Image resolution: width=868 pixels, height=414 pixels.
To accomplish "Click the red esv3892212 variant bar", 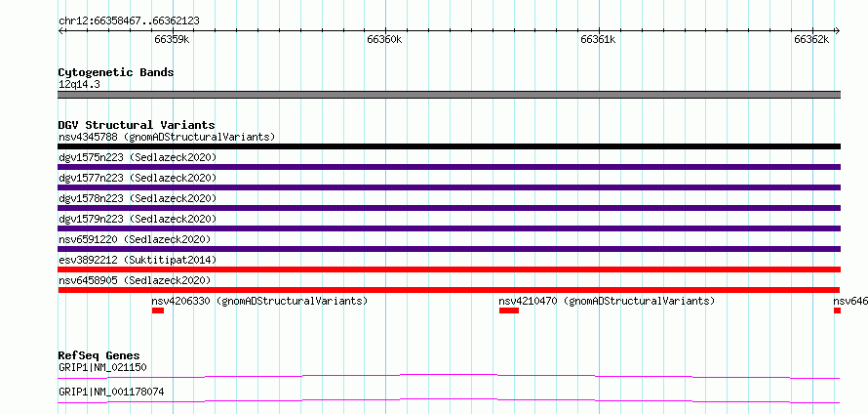I will (449, 269).
